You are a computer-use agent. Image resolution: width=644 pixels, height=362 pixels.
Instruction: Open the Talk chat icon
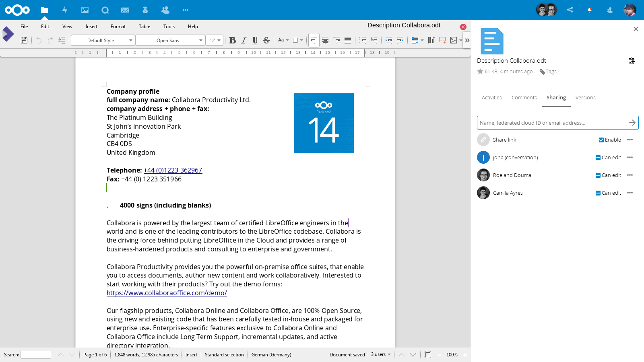tap(105, 10)
